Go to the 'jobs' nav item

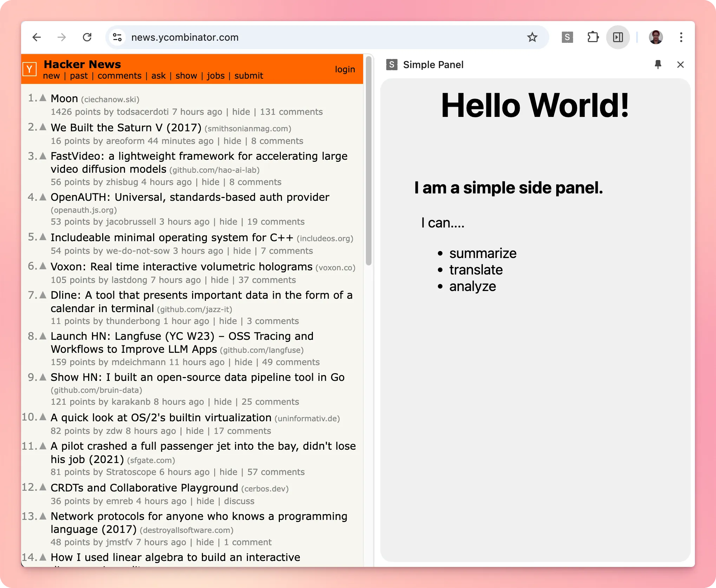(x=216, y=76)
